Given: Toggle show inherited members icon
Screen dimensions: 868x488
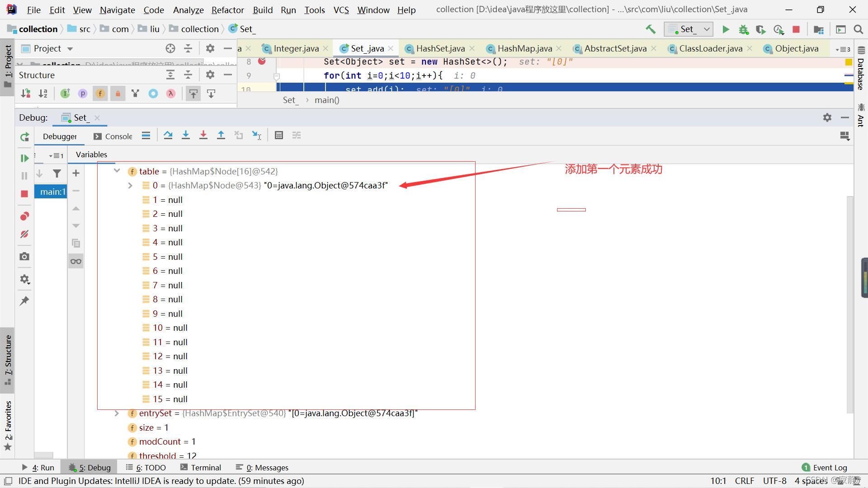Looking at the screenshot, I should point(135,94).
